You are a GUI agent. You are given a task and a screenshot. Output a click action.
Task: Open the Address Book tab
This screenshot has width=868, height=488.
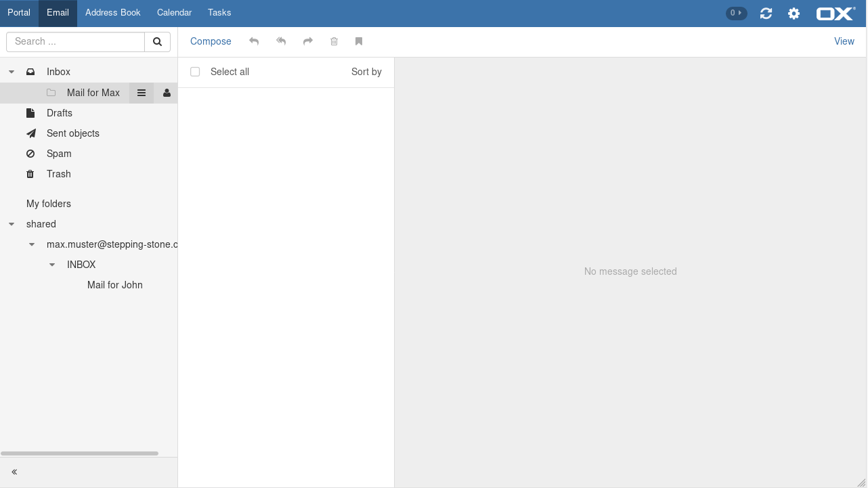click(113, 13)
